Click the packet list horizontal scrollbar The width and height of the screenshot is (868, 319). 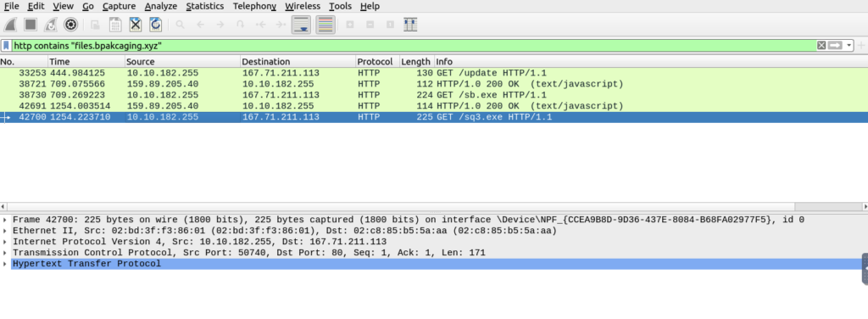434,206
